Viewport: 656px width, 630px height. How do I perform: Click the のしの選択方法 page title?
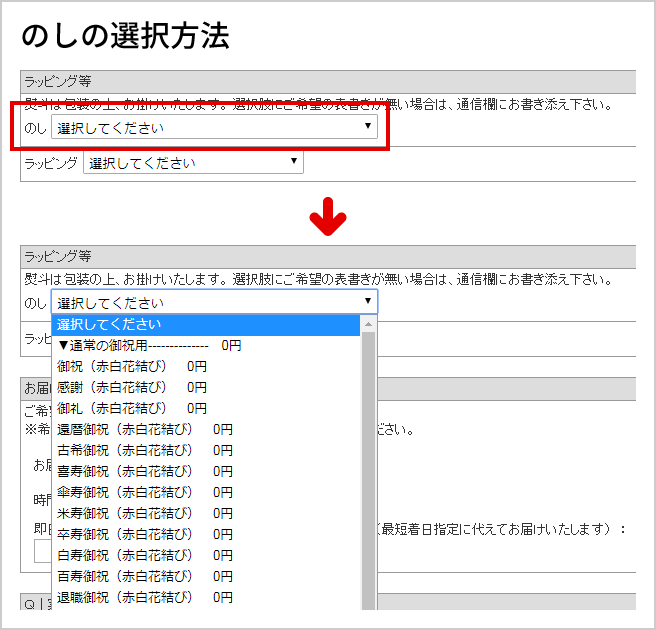126,36
